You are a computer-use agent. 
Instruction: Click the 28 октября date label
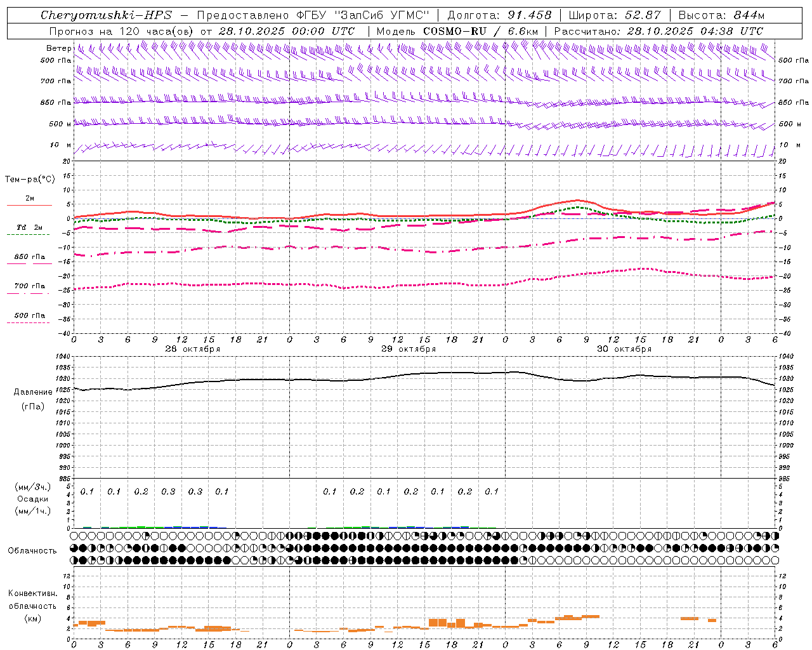(x=193, y=349)
